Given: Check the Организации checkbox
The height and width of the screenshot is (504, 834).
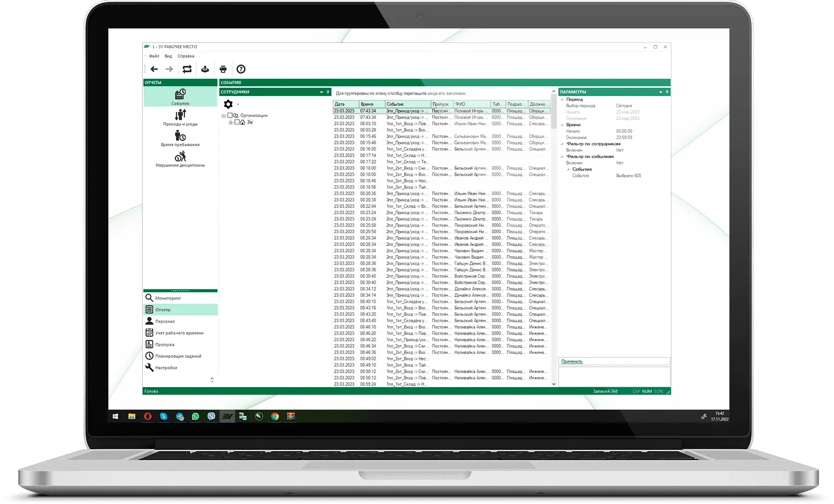Looking at the screenshot, I should (230, 115).
